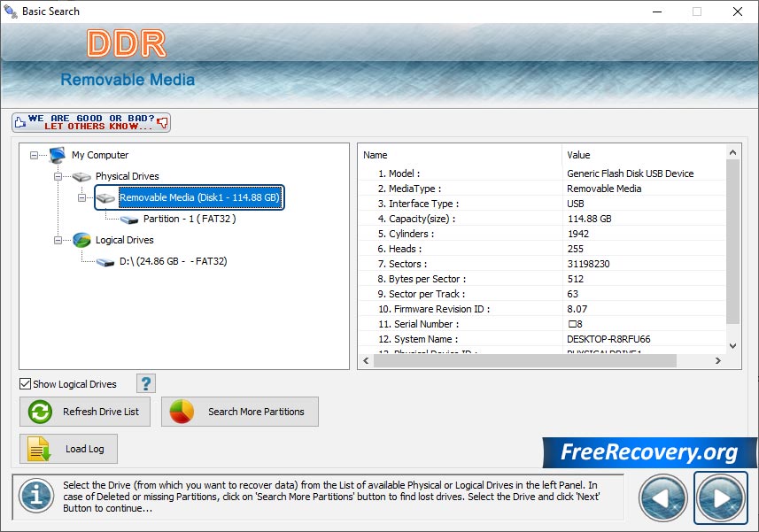Click the '31198230' sectors value
Image resolution: width=759 pixels, height=532 pixels.
click(x=588, y=264)
